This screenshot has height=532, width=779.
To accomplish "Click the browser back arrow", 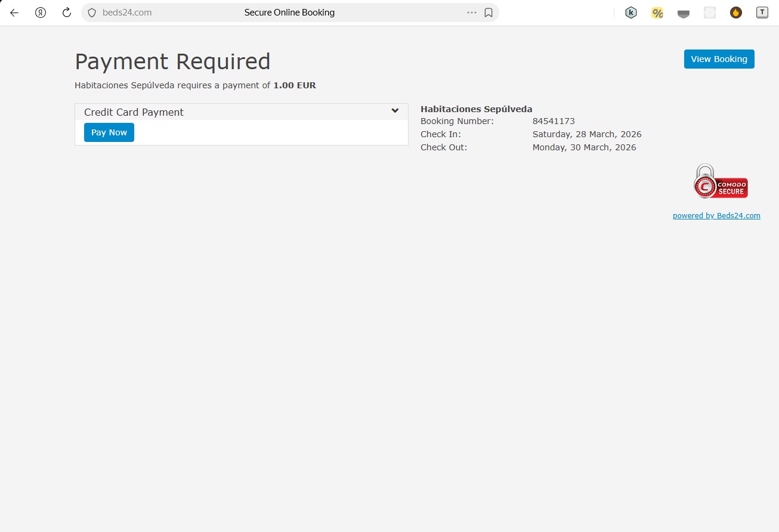I will click(14, 13).
